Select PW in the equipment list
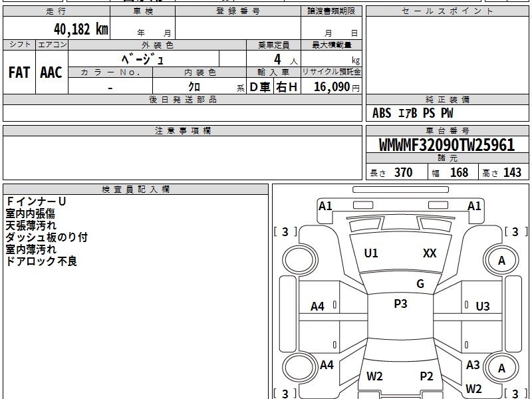Image resolution: width=532 pixels, height=399 pixels. [x=447, y=113]
